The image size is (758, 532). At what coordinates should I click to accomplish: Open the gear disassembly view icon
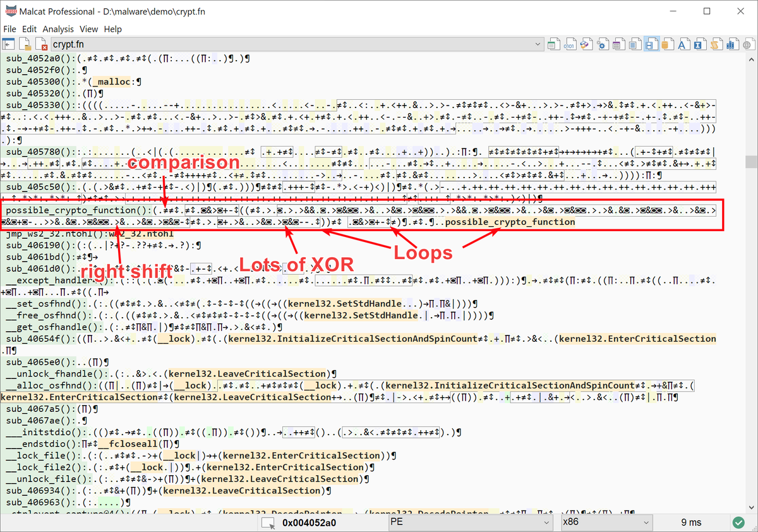(x=602, y=44)
